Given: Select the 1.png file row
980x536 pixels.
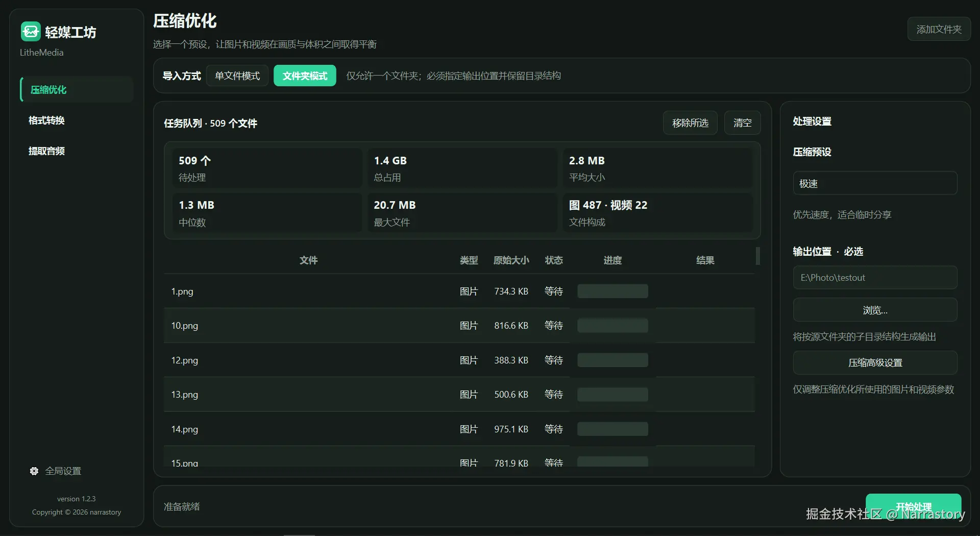Looking at the screenshot, I should point(459,291).
